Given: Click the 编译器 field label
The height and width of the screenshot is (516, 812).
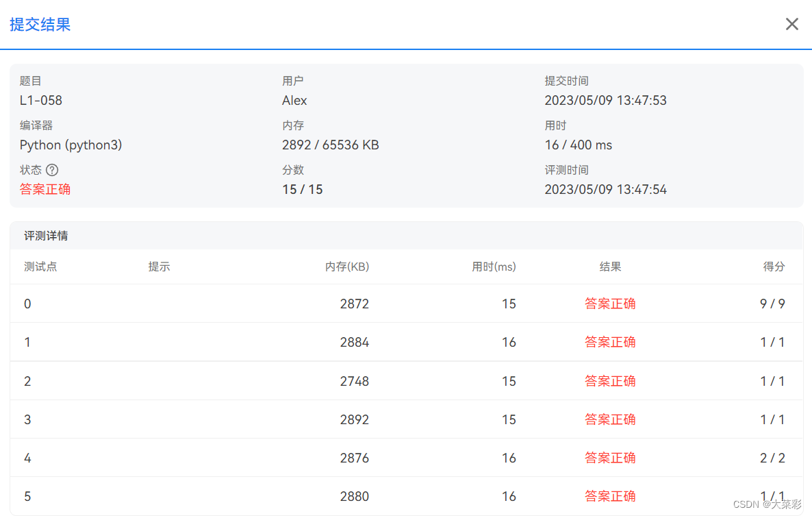Looking at the screenshot, I should click(36, 125).
